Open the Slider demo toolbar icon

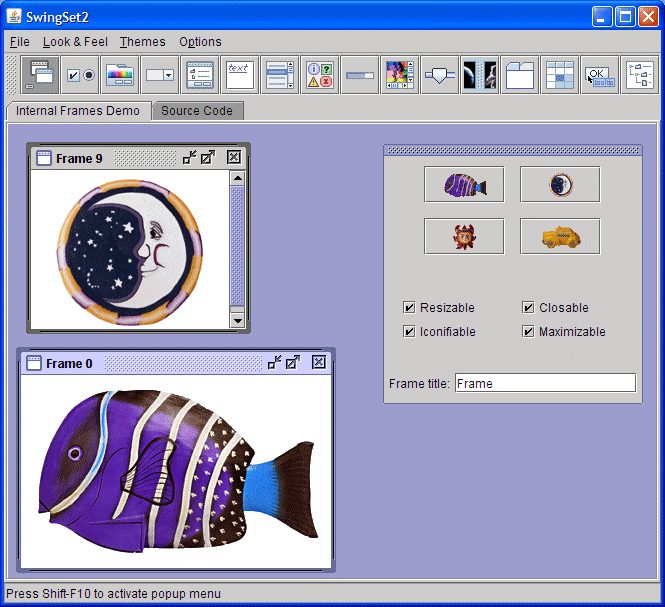439,75
